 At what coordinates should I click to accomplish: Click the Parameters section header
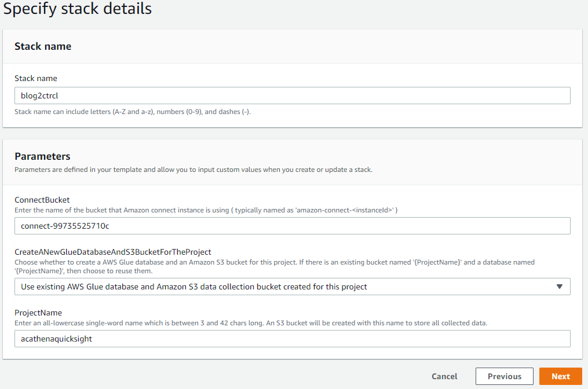(42, 156)
